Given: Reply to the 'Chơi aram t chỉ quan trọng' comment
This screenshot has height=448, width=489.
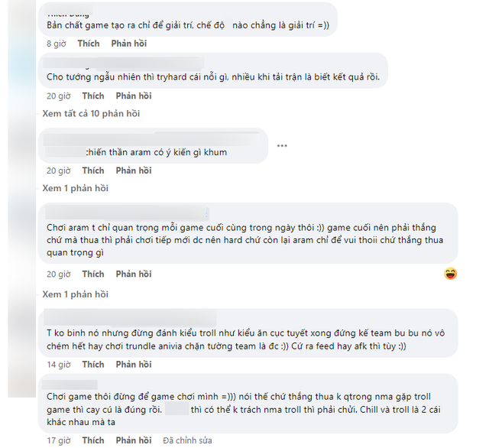Looking at the screenshot, I should pos(134,274).
